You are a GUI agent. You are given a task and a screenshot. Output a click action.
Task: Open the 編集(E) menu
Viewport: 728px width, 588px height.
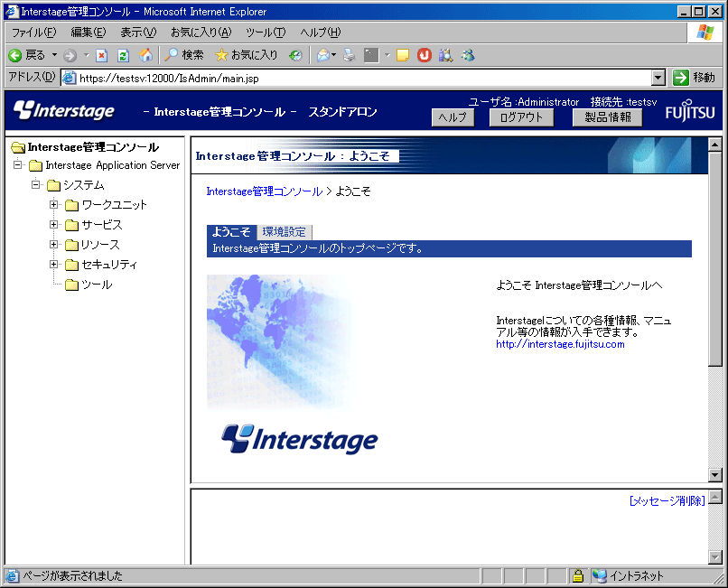click(x=89, y=32)
